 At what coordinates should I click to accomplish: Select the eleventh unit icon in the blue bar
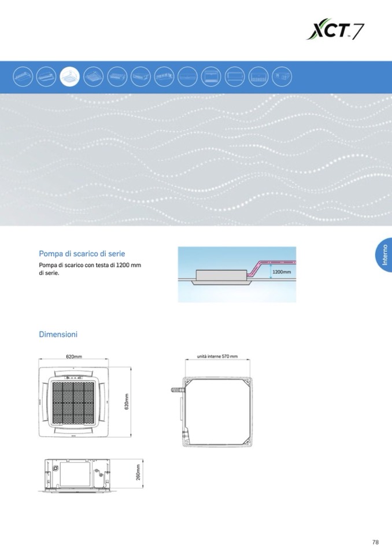pos(258,76)
